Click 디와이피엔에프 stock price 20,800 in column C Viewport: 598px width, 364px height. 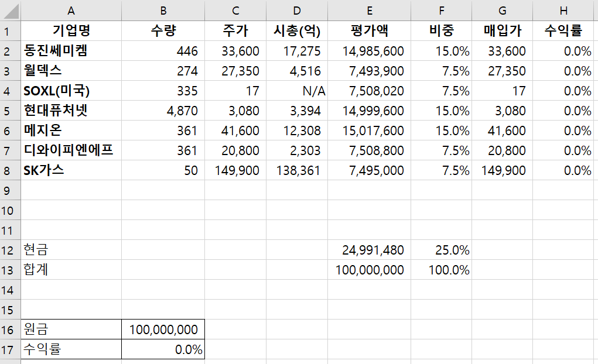pyautogui.click(x=235, y=150)
